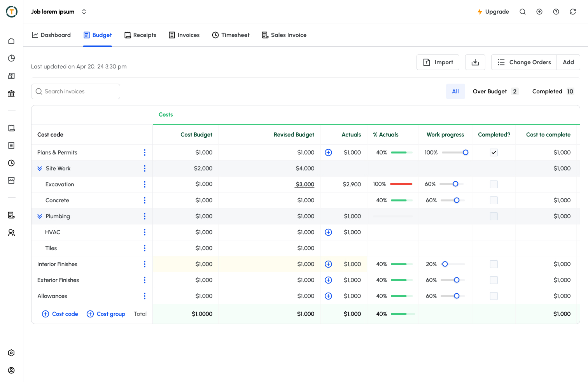This screenshot has height=382, width=588.
Task: Open three-dot menu for HVAC row
Action: pos(145,232)
